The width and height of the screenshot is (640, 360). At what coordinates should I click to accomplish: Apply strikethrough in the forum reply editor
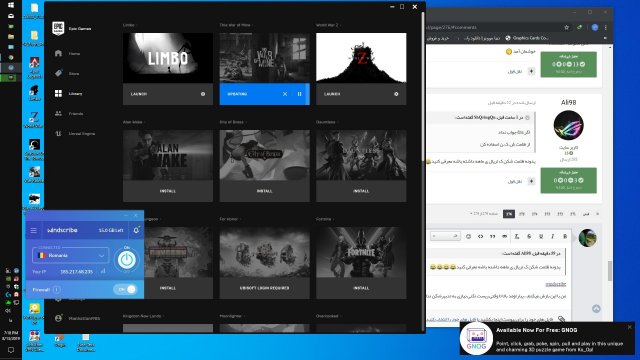(529, 236)
